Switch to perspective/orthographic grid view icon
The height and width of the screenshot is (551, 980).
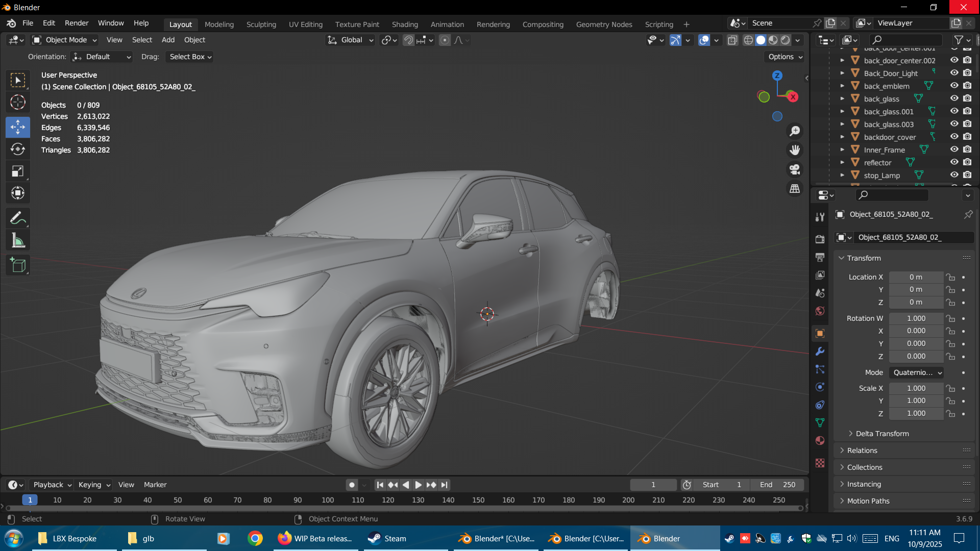(x=795, y=189)
